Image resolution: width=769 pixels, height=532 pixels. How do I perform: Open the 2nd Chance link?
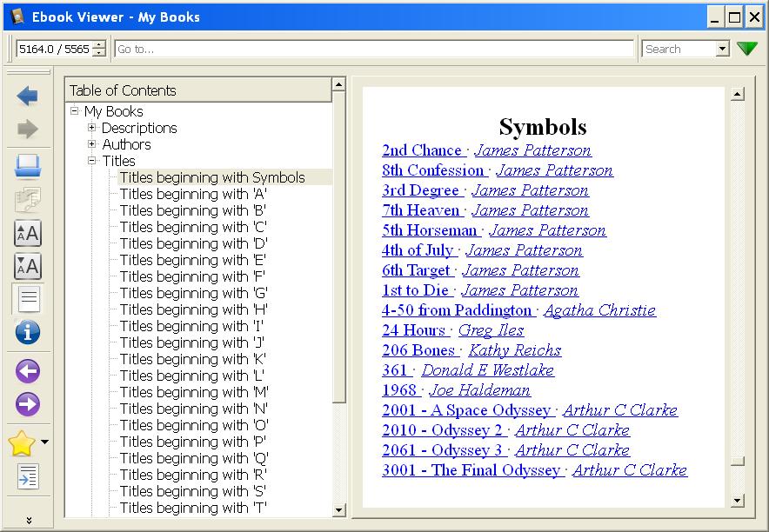(422, 150)
